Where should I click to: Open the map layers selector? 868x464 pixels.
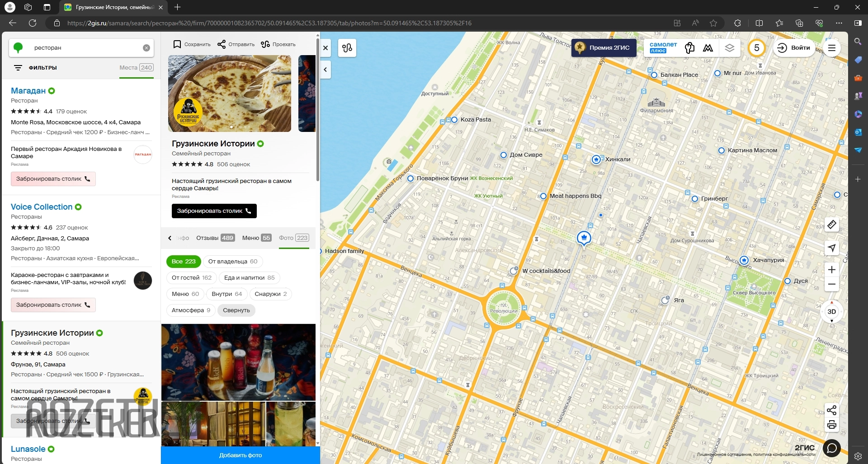tap(730, 48)
